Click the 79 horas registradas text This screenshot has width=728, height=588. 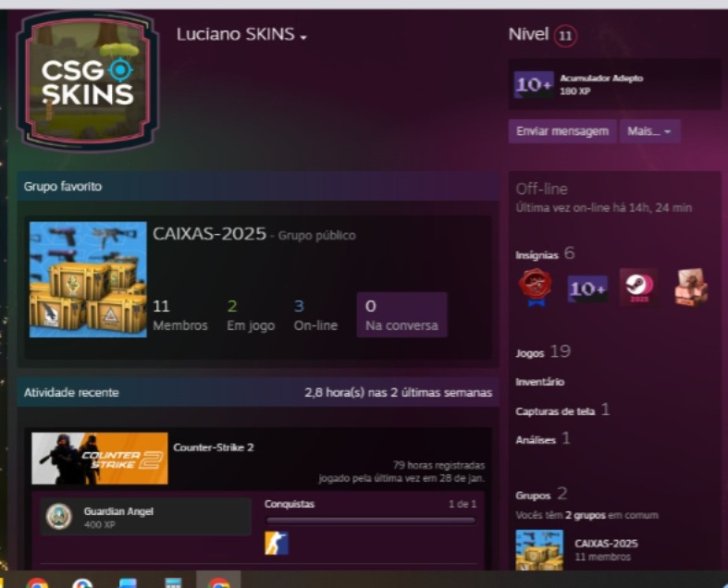pos(438,465)
